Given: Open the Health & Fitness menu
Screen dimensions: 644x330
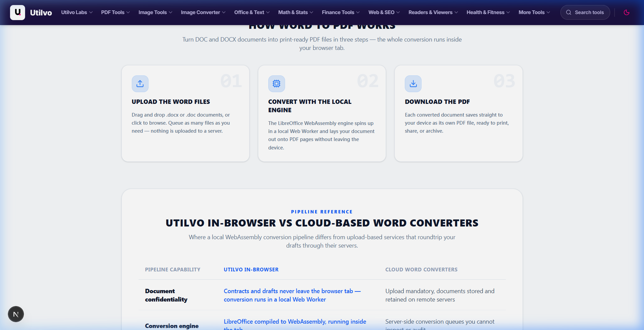Looking at the screenshot, I should pyautogui.click(x=488, y=12).
